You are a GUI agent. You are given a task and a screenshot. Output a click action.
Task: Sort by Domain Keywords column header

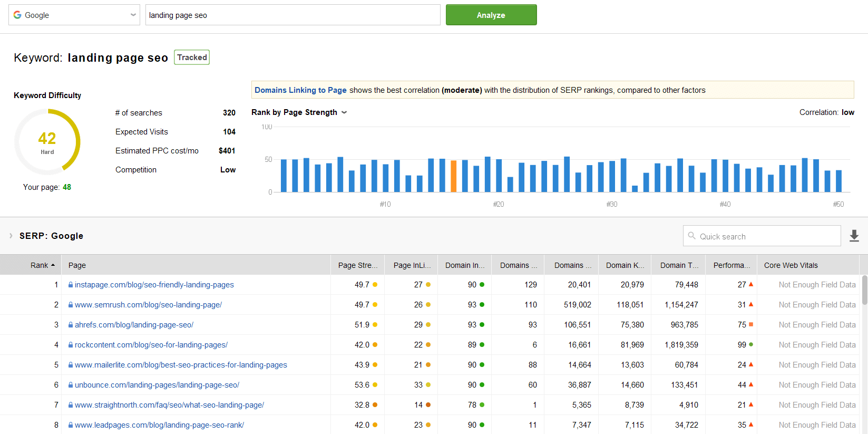pyautogui.click(x=625, y=265)
